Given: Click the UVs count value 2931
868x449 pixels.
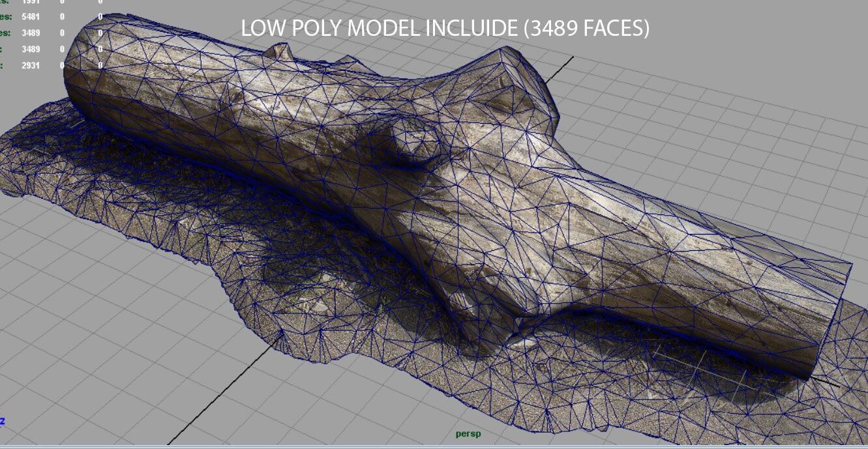Looking at the screenshot, I should pyautogui.click(x=31, y=65).
